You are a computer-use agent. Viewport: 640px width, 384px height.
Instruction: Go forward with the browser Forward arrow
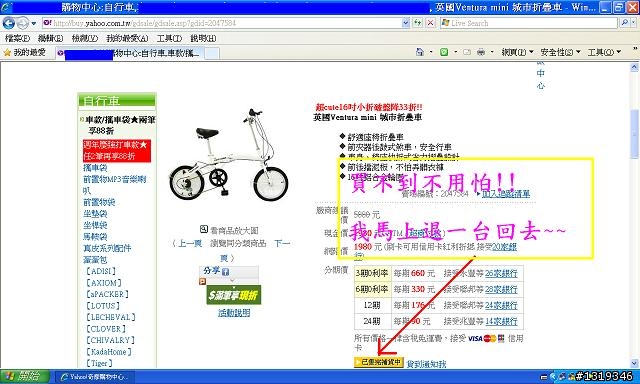coord(23,23)
